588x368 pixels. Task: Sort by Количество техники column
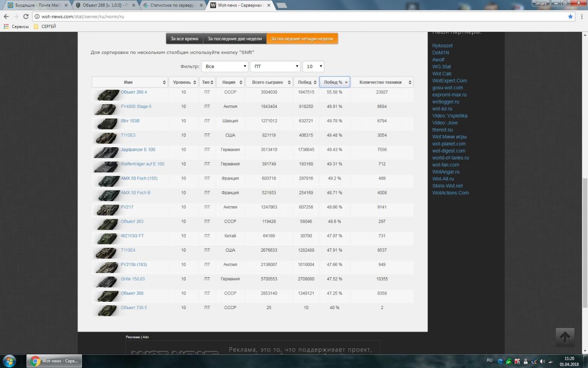click(382, 82)
